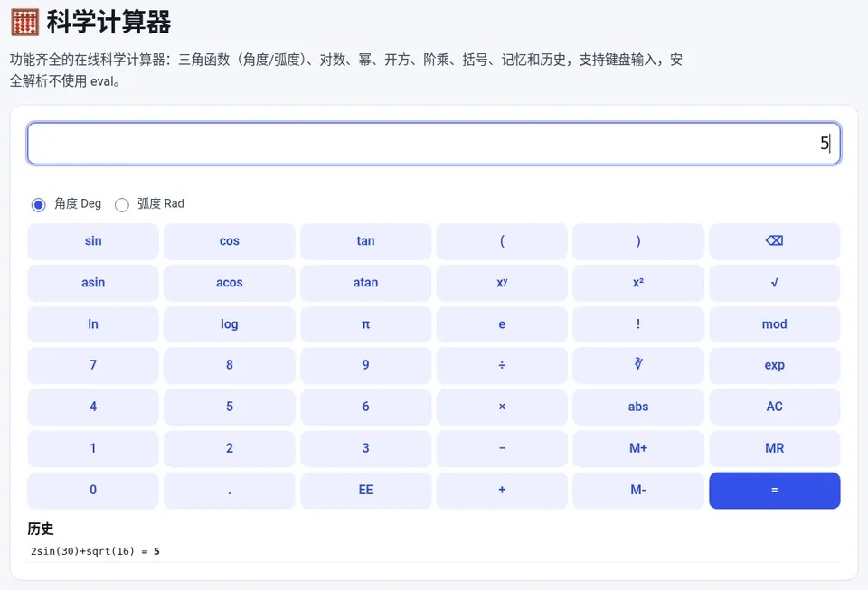
Task: Click the sin function button
Action: click(93, 241)
